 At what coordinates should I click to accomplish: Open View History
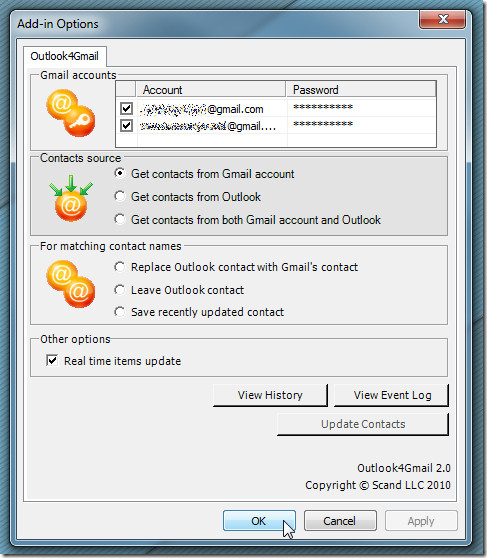click(270, 395)
